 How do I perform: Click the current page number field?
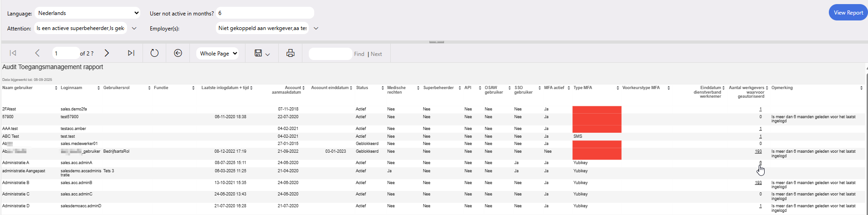click(x=66, y=53)
